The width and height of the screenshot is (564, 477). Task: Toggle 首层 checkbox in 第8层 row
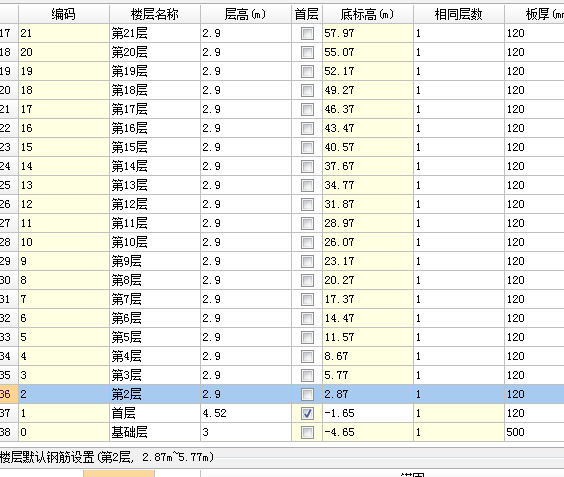click(x=307, y=280)
